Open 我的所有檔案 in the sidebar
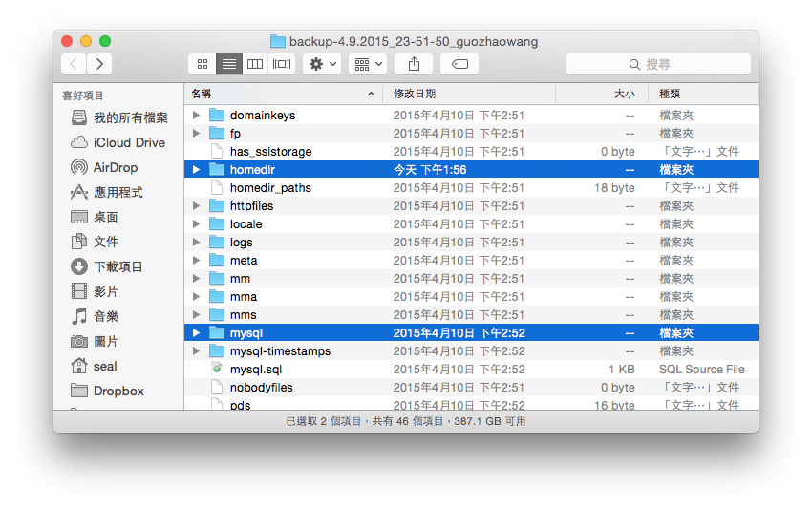 click(x=119, y=118)
